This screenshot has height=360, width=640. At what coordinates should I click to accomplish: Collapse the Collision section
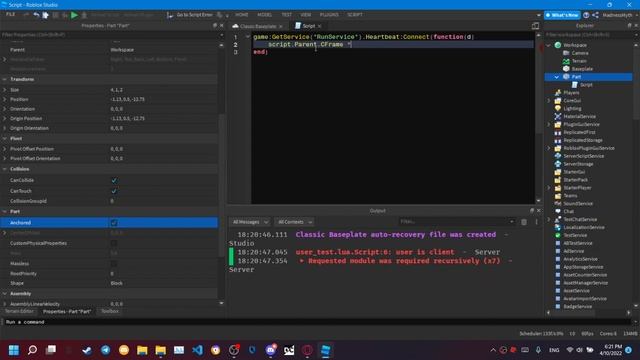pos(4,169)
